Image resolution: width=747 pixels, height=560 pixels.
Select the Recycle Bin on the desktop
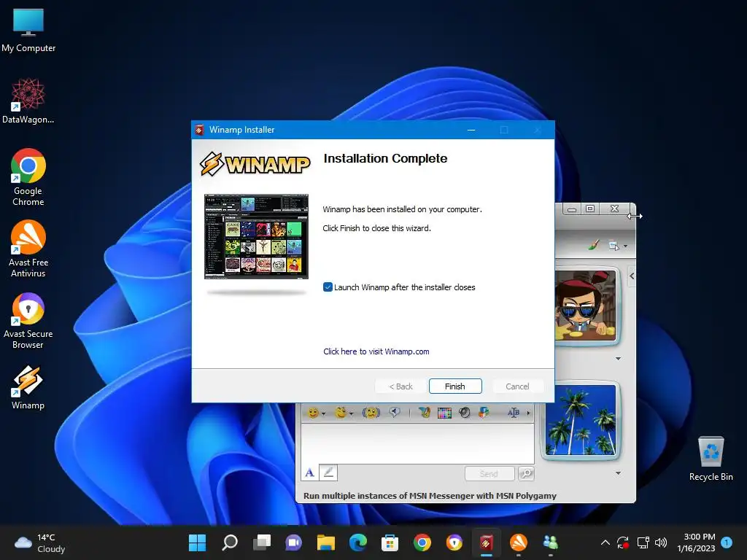[711, 459]
